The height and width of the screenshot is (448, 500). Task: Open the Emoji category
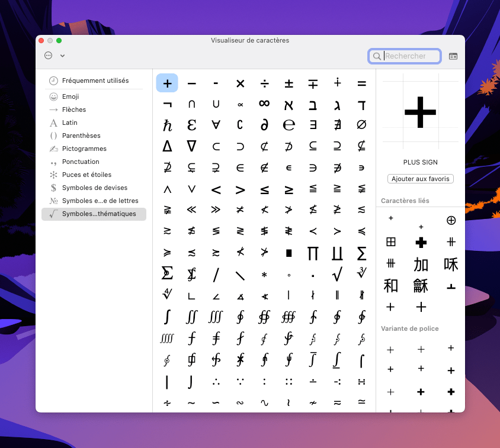[70, 96]
